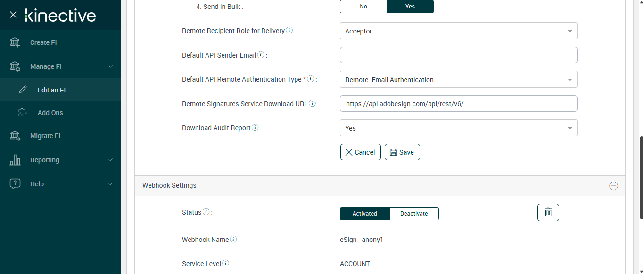The height and width of the screenshot is (274, 644).
Task: Open Remote Recipient Role for Delivery dropdown
Action: [458, 31]
